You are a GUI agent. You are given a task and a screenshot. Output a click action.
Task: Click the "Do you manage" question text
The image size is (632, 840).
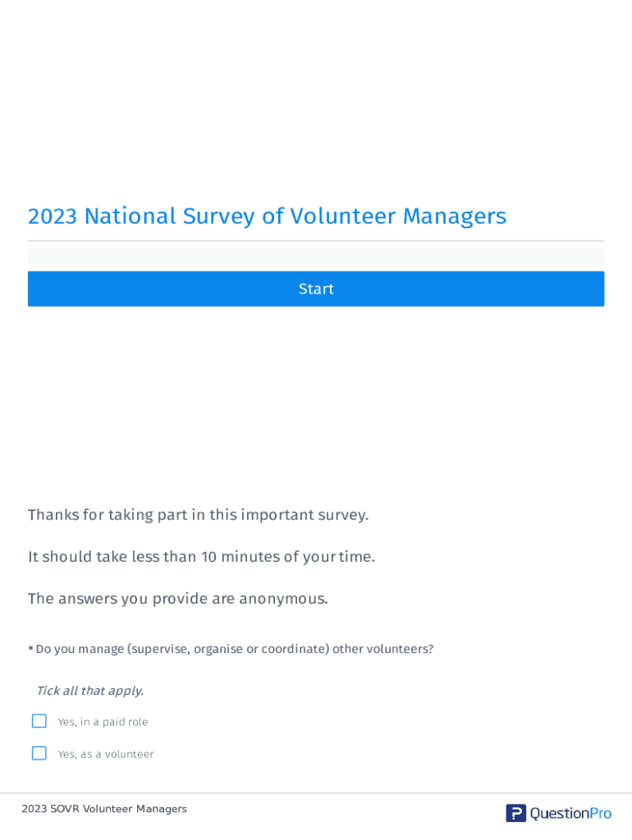pos(234,649)
